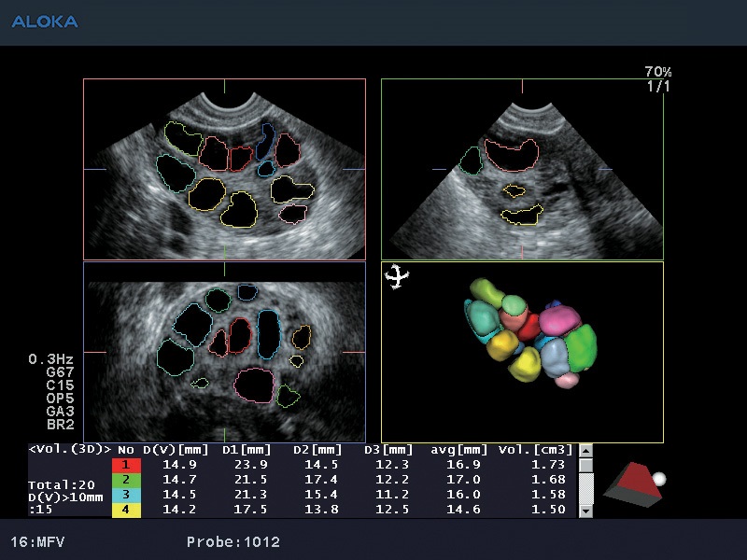Click the ALOKA logo
This screenshot has width=747, height=560.
(x=45, y=21)
